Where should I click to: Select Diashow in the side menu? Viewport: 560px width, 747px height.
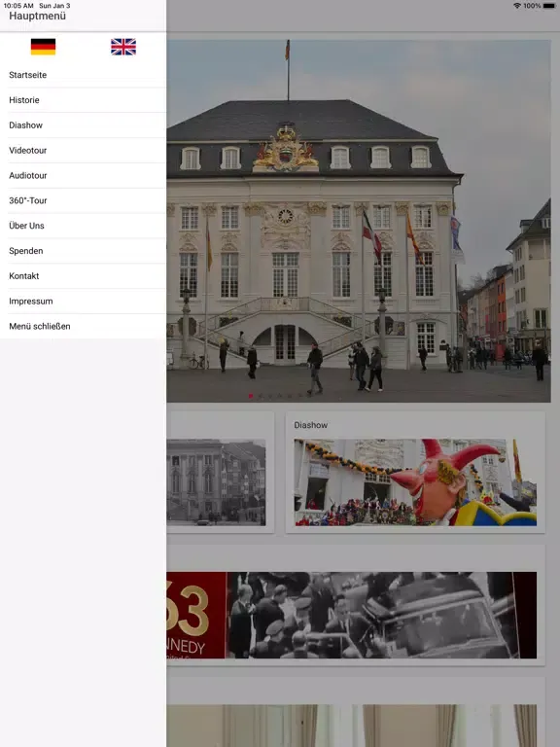[83, 125]
